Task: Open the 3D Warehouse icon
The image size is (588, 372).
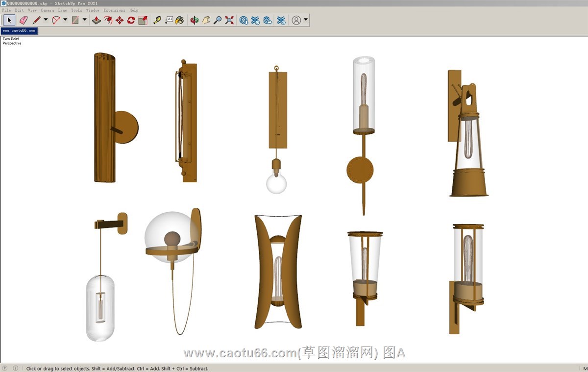Action: click(x=244, y=20)
